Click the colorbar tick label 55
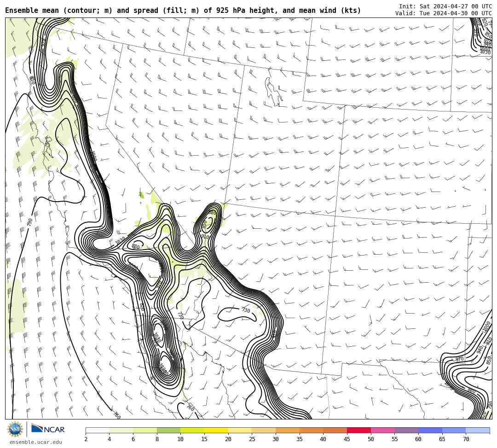This screenshot has height=448, width=497. click(x=395, y=439)
